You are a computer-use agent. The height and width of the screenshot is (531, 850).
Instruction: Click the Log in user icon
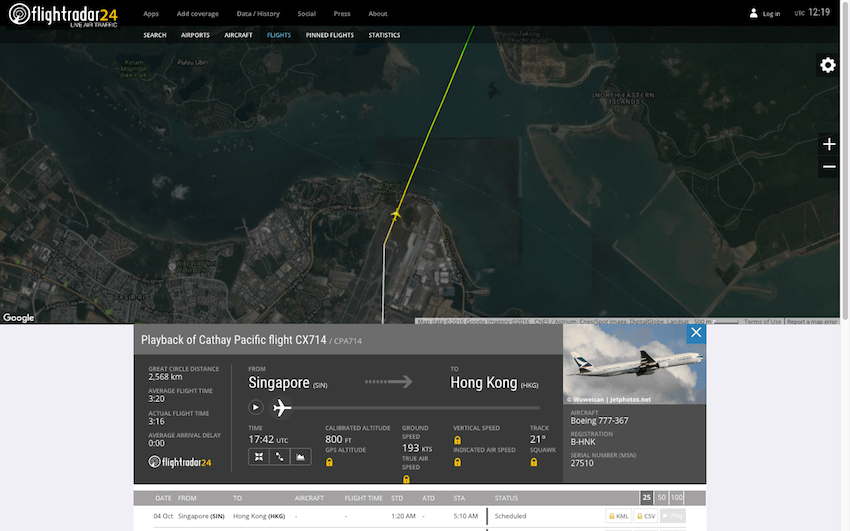754,13
